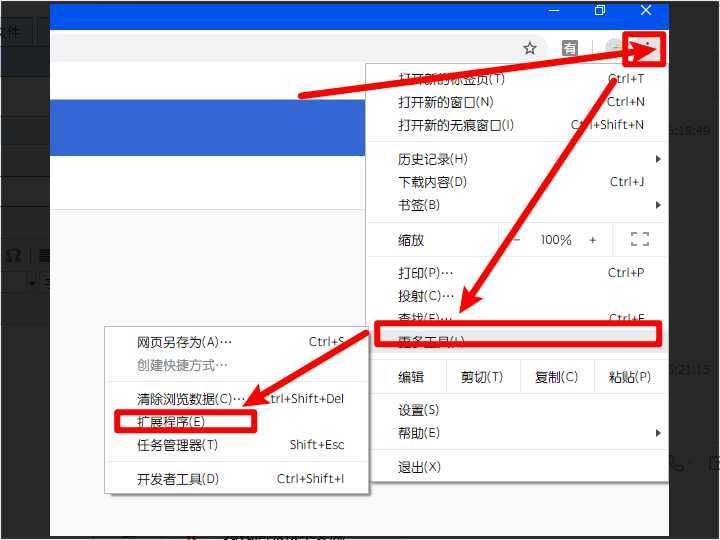Click the 缩放 zoom label
This screenshot has width=720, height=540.
[x=411, y=240]
